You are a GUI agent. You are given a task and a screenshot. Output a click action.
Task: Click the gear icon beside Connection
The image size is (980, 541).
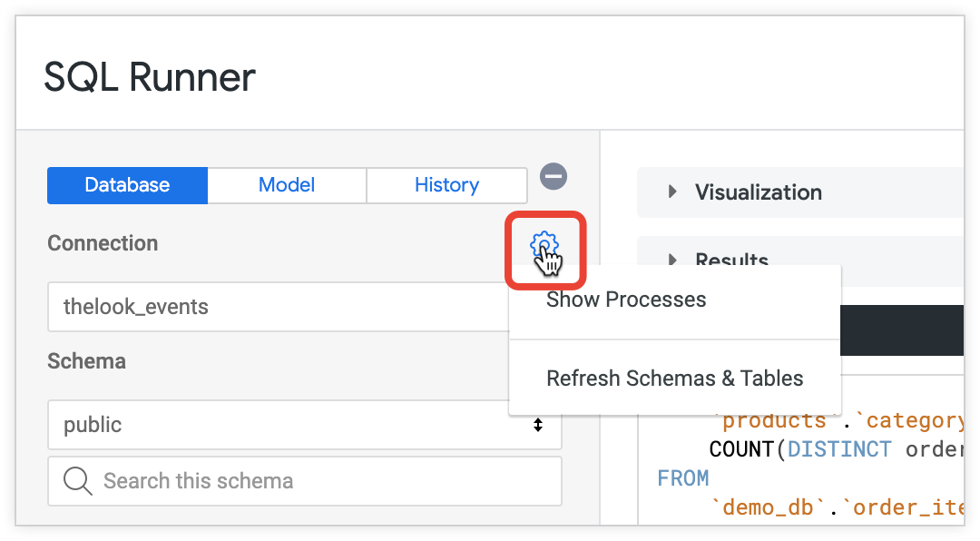coord(544,245)
